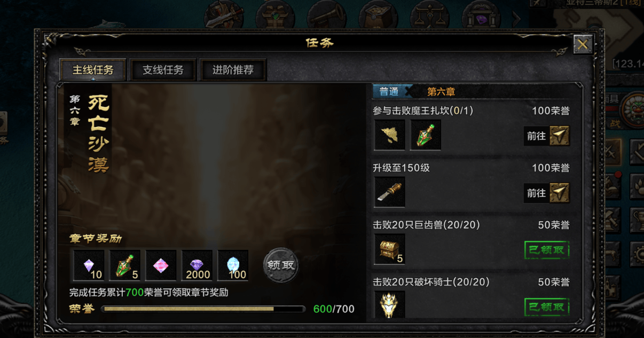
Task: Click the golden helmet reward icon
Action: (389, 305)
